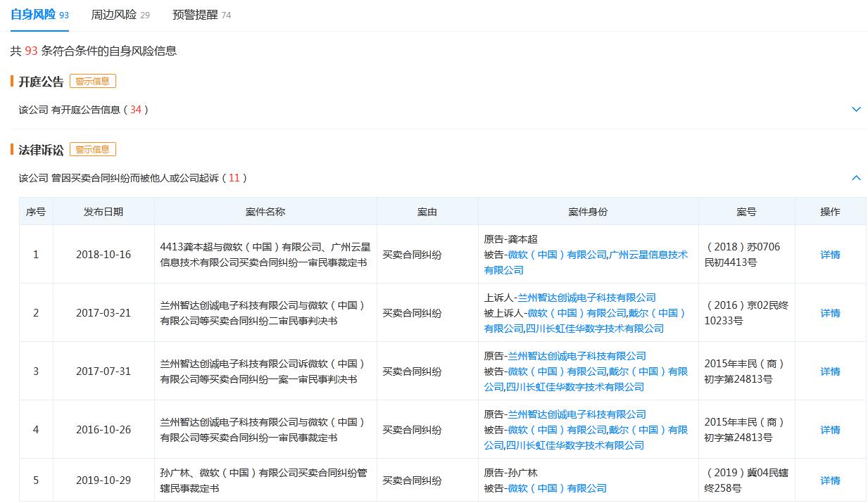Collapse the 法律诉讼 lawsuit list chevron
Viewport: 868px width, 503px height.
pos(856,178)
